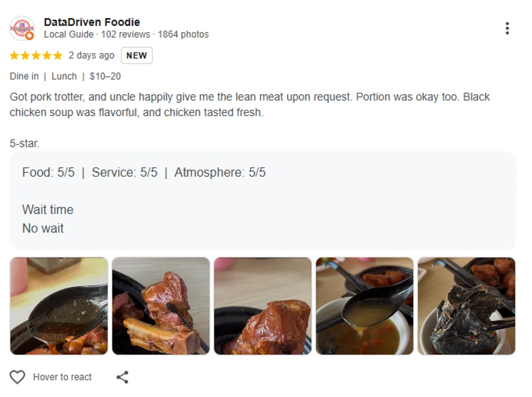Click the five-star rating stars

coord(36,55)
